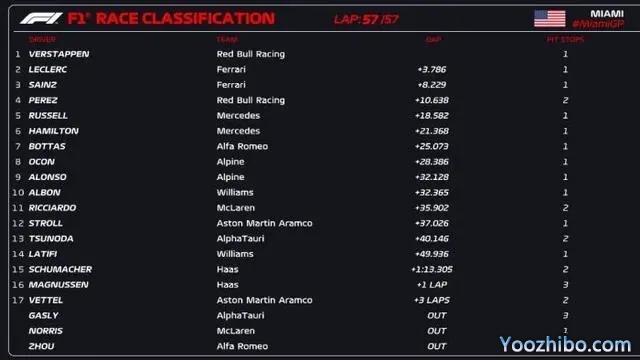The image size is (640, 360).
Task: Click MIAMI race title text
Action: pos(607,13)
